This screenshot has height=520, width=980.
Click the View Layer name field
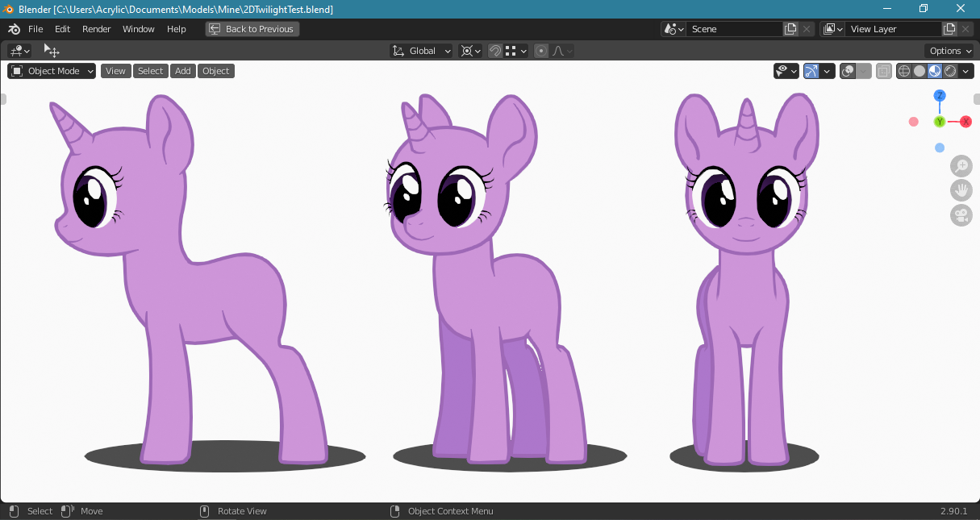tap(894, 29)
